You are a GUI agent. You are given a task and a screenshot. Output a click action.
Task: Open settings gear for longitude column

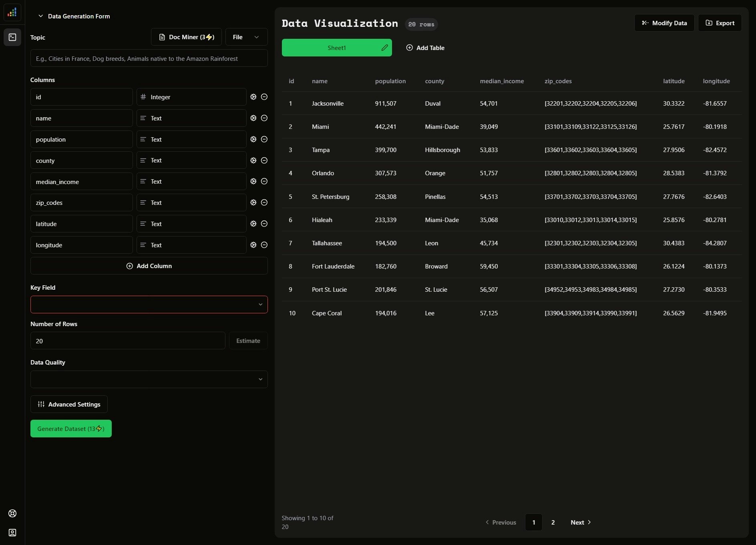[x=253, y=245]
